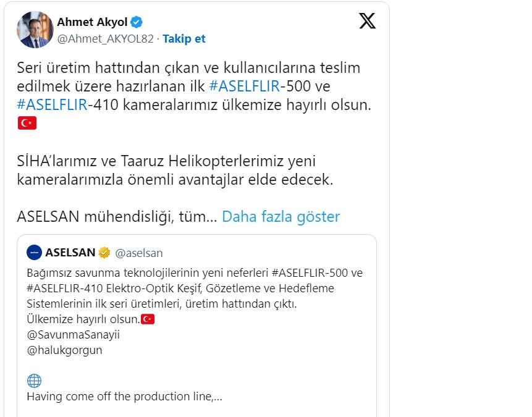This screenshot has width=532, height=417.
Task: Click the Turkish flag emoji in main tweet
Action: 27,123
